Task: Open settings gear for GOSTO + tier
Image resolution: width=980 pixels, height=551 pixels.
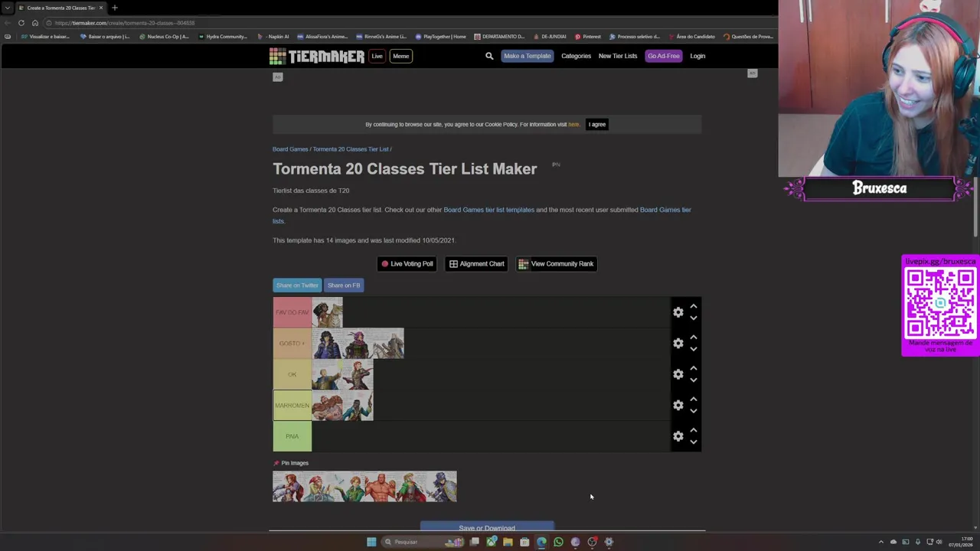Action: pos(678,343)
